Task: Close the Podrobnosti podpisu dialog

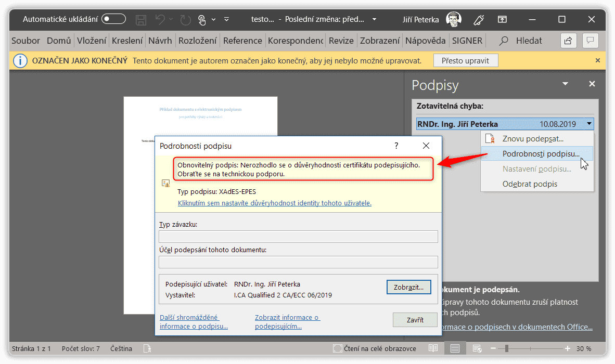Action: [426, 146]
